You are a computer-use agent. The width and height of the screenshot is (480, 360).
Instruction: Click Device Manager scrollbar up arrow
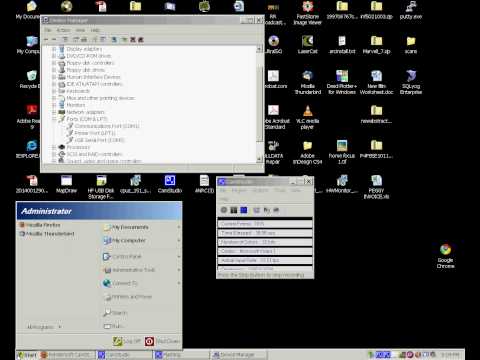(x=259, y=49)
